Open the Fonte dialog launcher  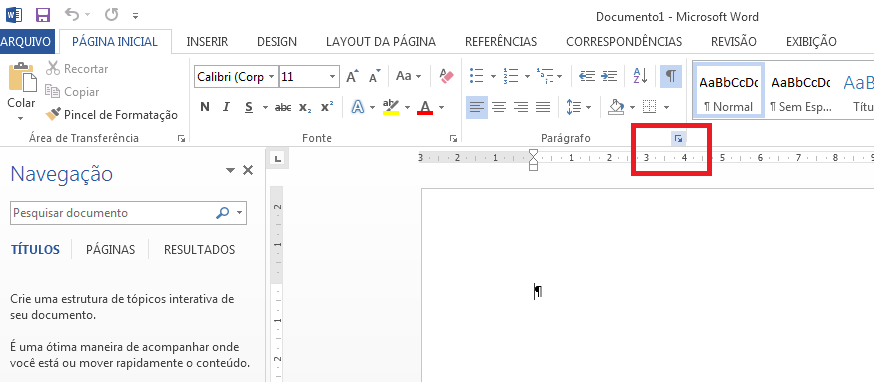click(x=453, y=139)
